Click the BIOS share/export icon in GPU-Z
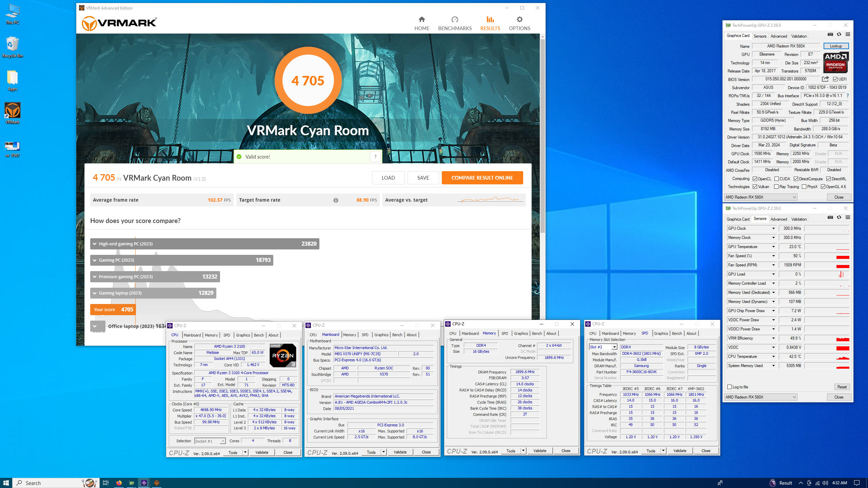The image size is (868, 488). pyautogui.click(x=825, y=79)
